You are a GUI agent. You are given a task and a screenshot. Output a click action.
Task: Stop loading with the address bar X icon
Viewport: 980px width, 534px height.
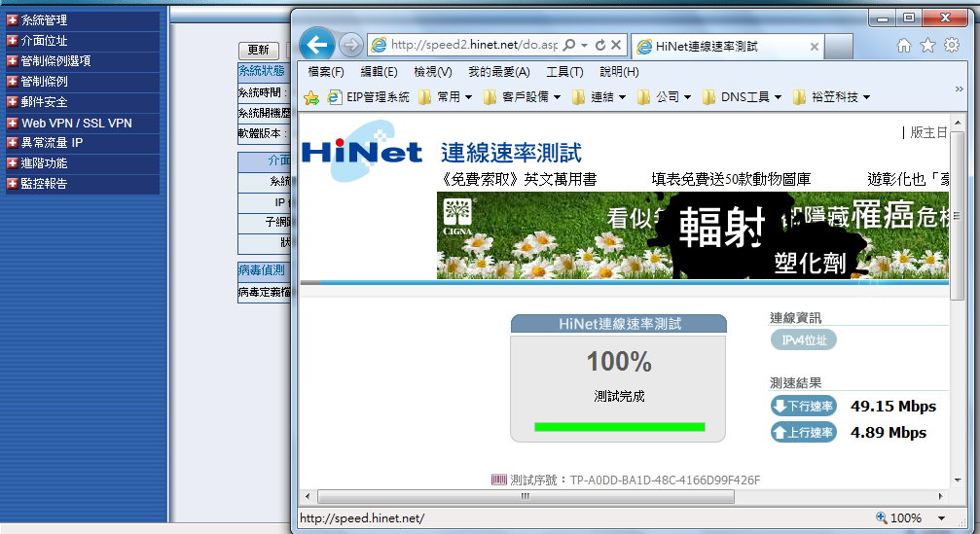(616, 45)
